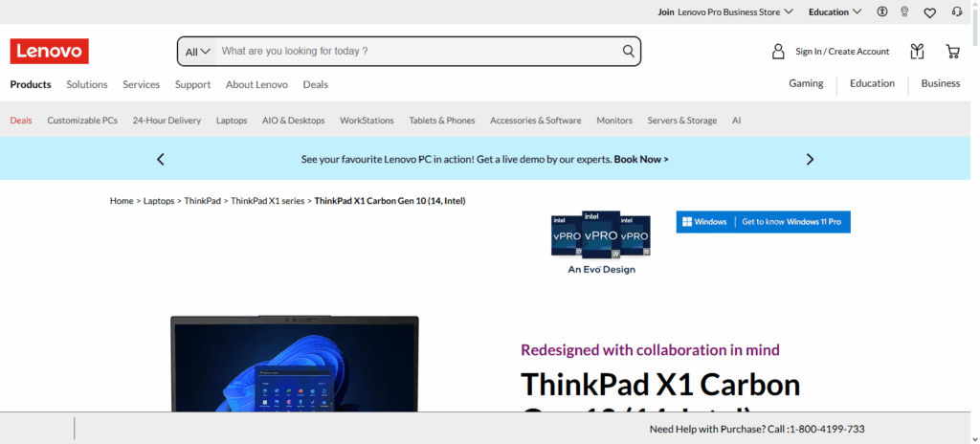
Task: Show next promo banner with right arrow
Action: [x=810, y=160]
